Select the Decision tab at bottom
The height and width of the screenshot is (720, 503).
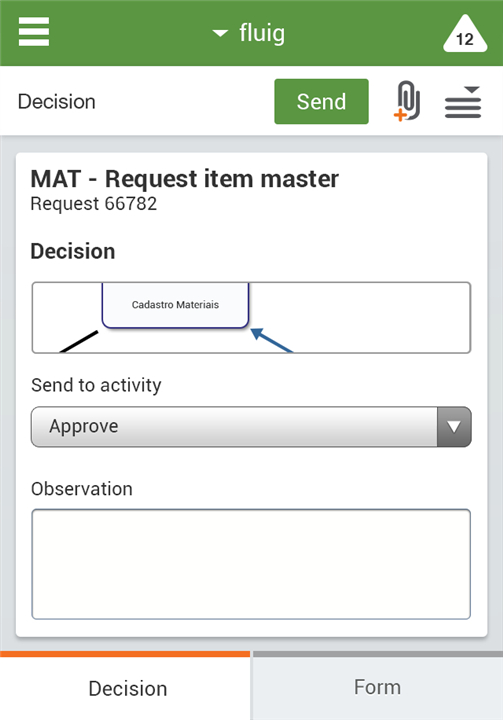pyautogui.click(x=125, y=687)
